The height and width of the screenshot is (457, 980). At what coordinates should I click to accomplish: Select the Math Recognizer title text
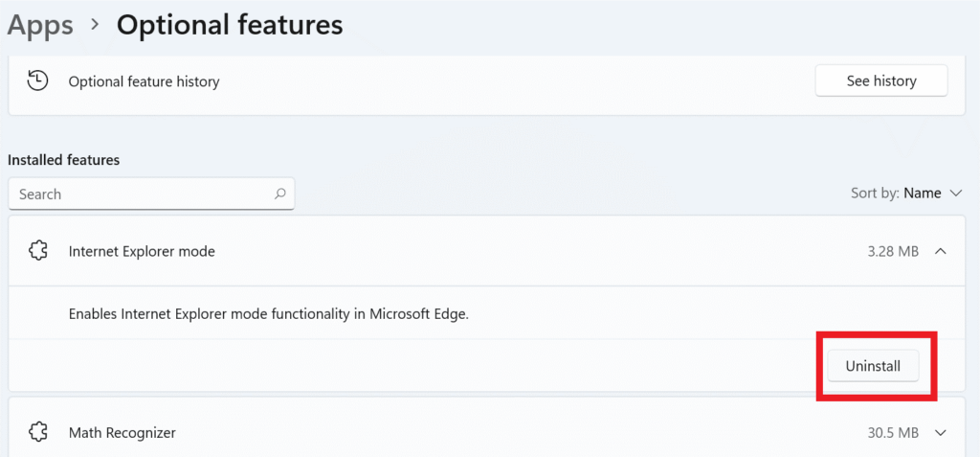tap(122, 433)
